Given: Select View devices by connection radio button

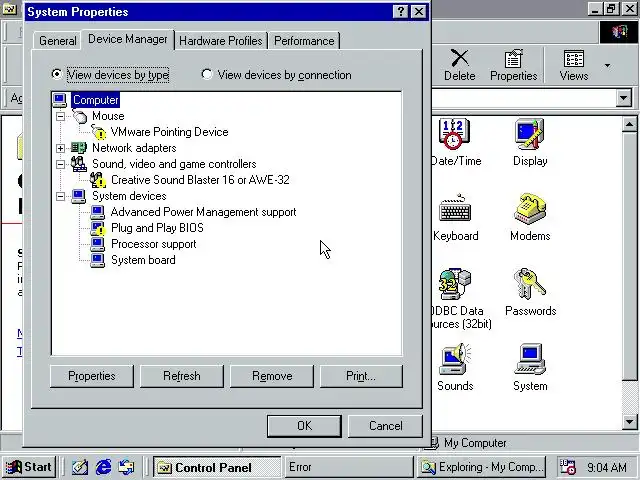Looking at the screenshot, I should coord(207,74).
